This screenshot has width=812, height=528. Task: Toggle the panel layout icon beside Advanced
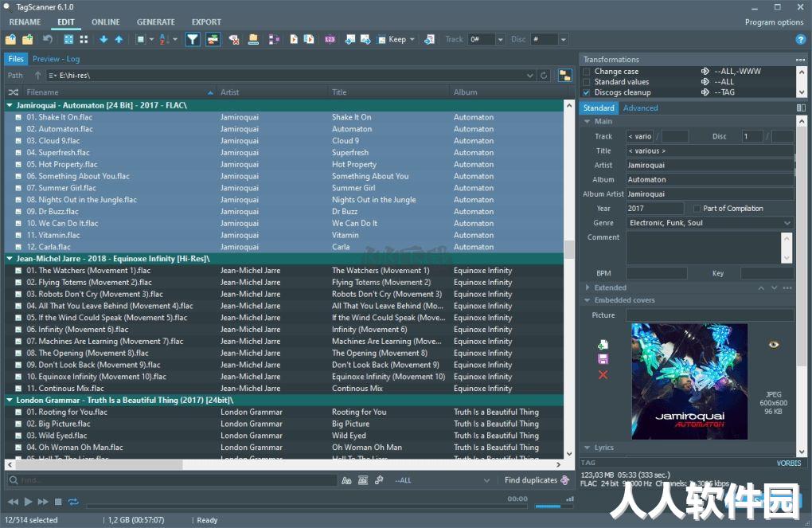801,108
